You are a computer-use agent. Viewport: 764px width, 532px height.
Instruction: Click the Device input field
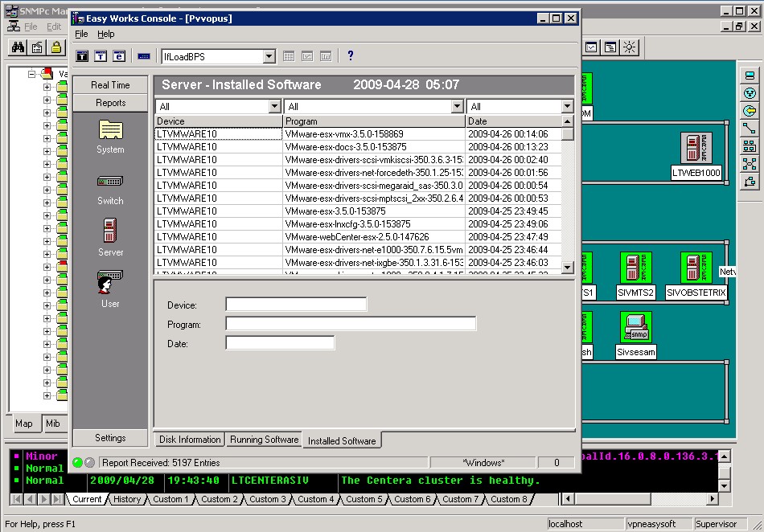[x=296, y=305]
